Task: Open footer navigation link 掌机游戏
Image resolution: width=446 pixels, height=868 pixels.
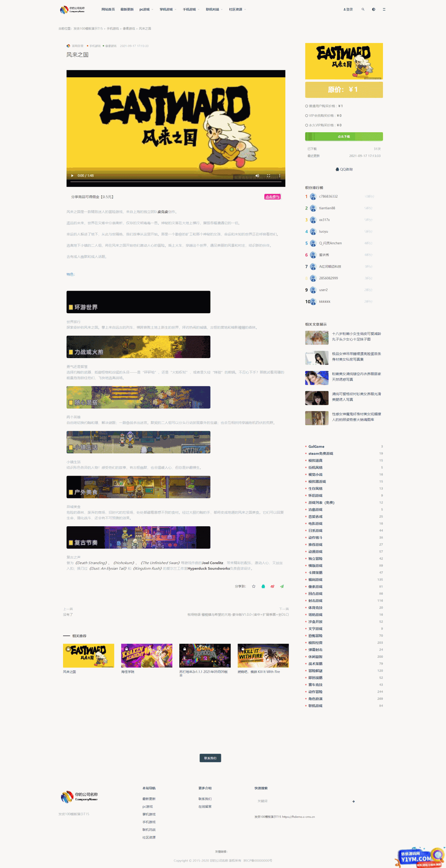Action: click(149, 814)
